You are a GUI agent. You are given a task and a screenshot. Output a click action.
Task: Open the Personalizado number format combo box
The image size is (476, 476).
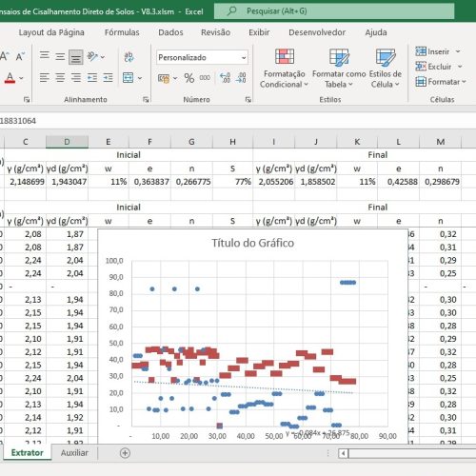pyautogui.click(x=202, y=57)
